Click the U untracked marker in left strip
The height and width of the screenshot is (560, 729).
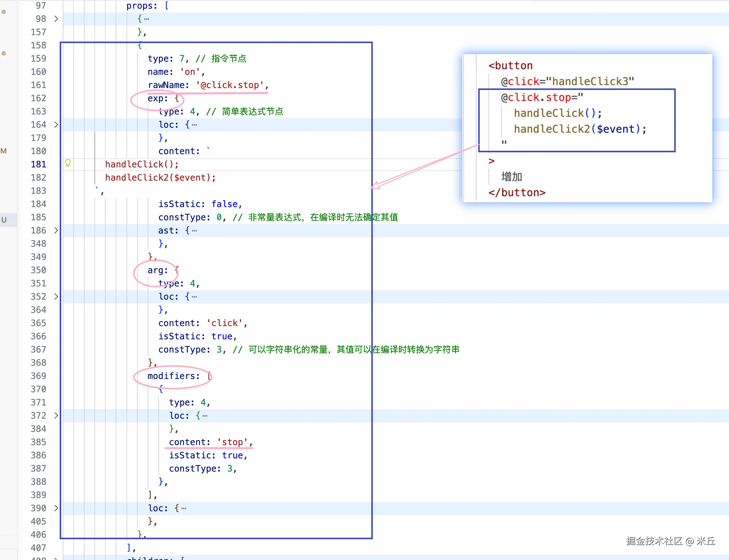tap(4, 220)
